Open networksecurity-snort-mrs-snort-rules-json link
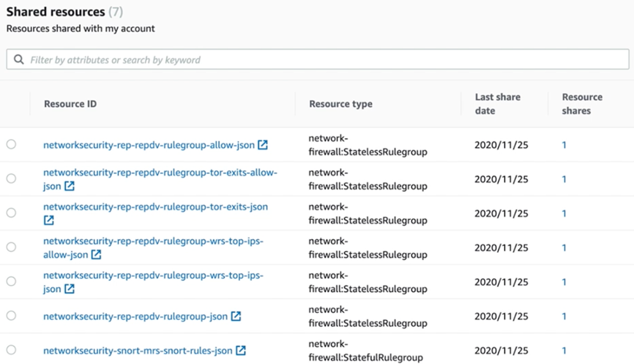 pos(138,351)
